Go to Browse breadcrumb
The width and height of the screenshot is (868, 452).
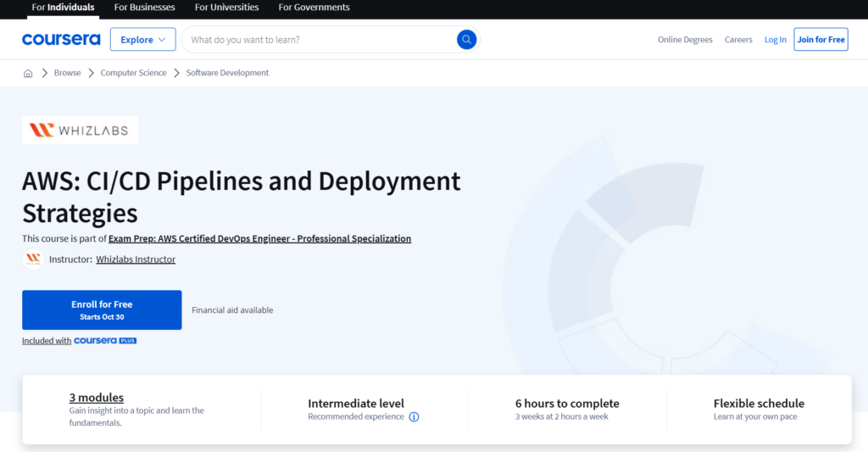click(68, 73)
